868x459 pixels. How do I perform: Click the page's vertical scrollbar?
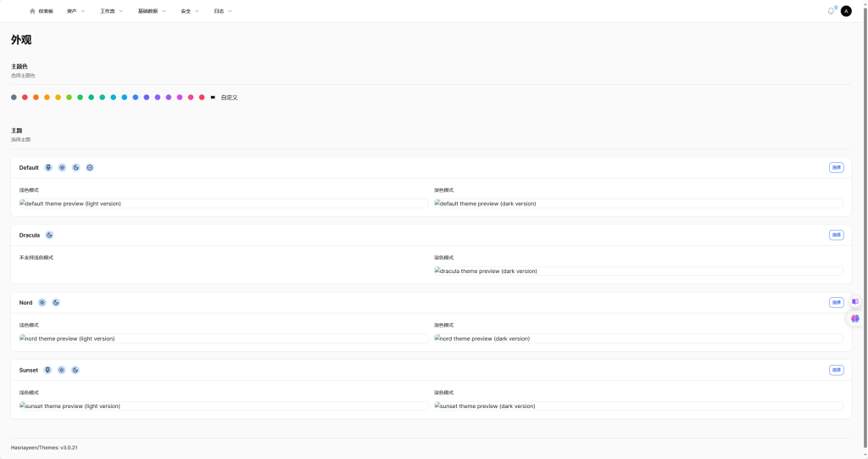(865, 227)
